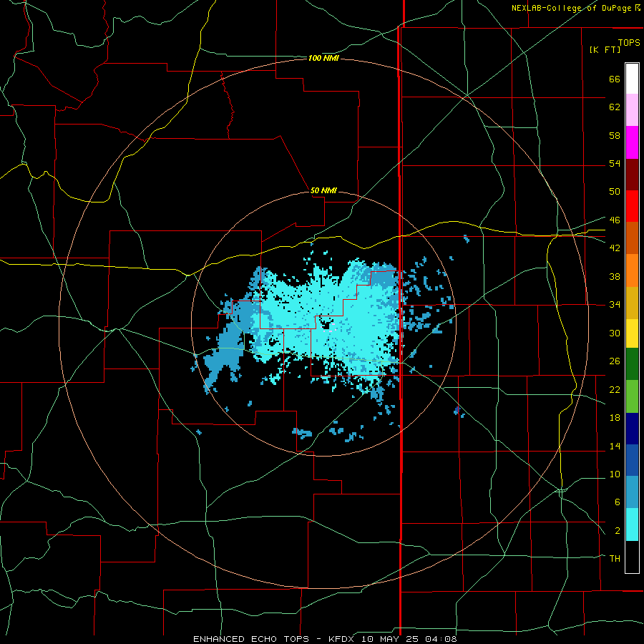Click the KFDX radar site identifier

(x=343, y=639)
